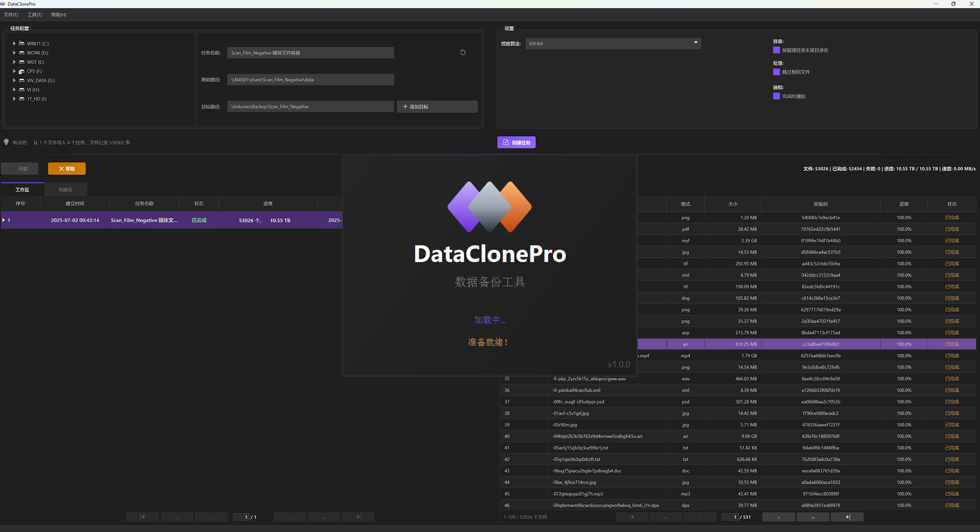Expand the WDT (E:) tree node
Image resolution: width=980 pixels, height=532 pixels.
(14, 62)
